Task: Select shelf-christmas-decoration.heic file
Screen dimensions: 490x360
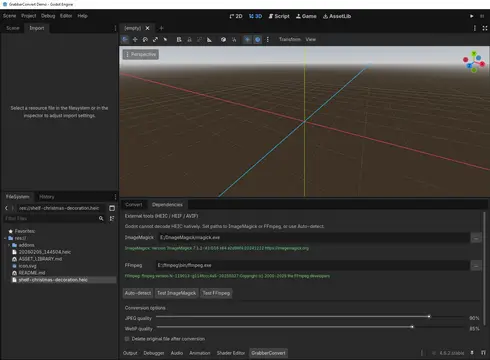Action: click(63, 280)
